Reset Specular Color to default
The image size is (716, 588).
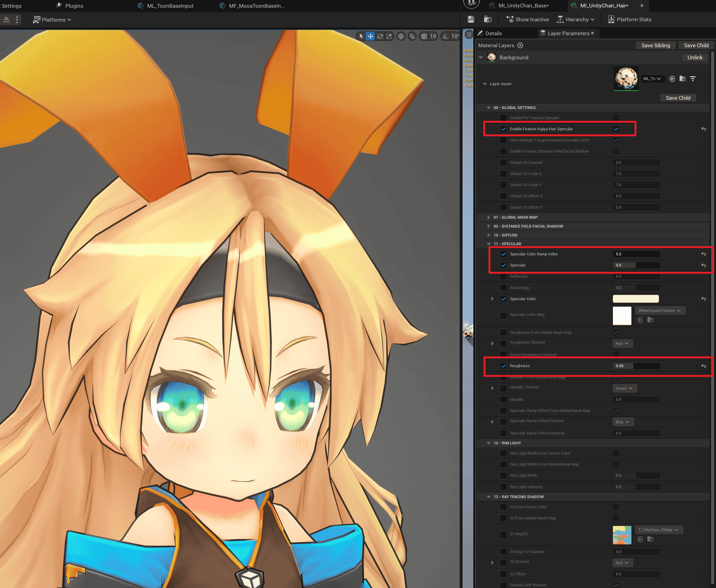703,299
